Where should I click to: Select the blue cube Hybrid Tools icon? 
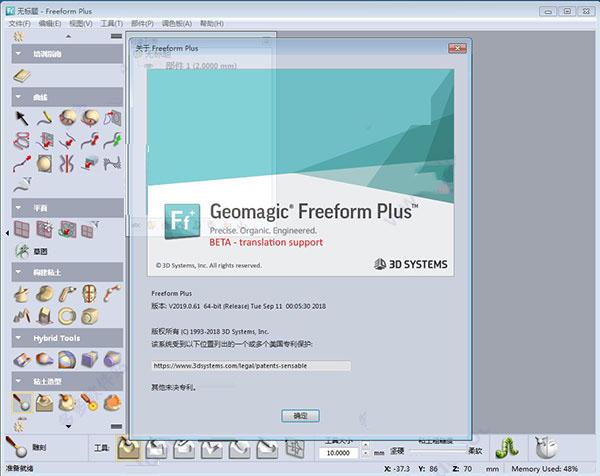pyautogui.click(x=89, y=359)
